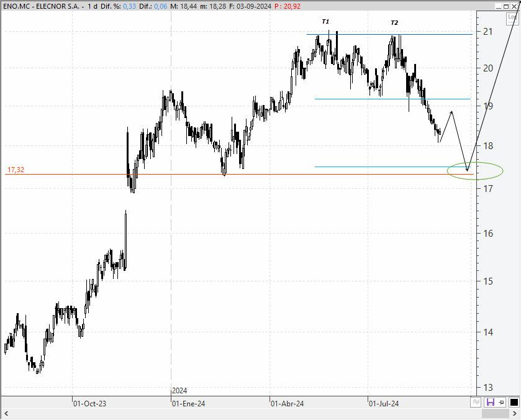Viewport: 521px width, 420px height.
Task: Click the T1 annotation label
Action: 325,22
